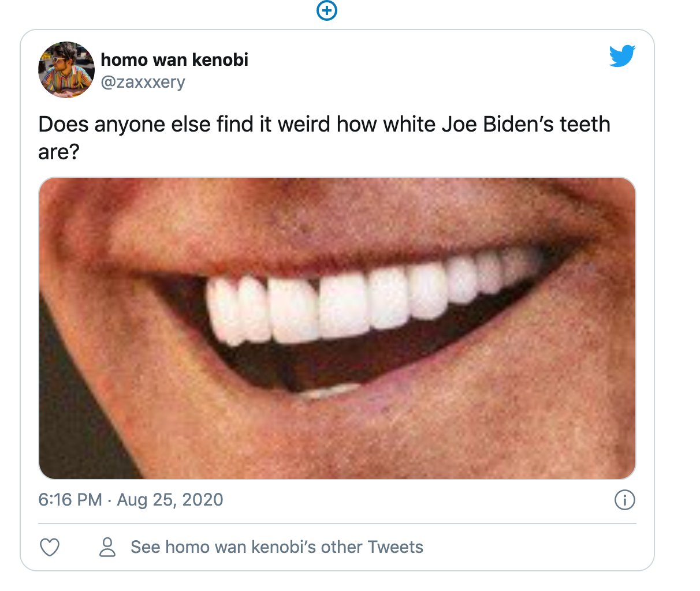Click the word "are?" in tweet text
Image resolution: width=700 pixels, height=591 pixels.
tap(58, 152)
